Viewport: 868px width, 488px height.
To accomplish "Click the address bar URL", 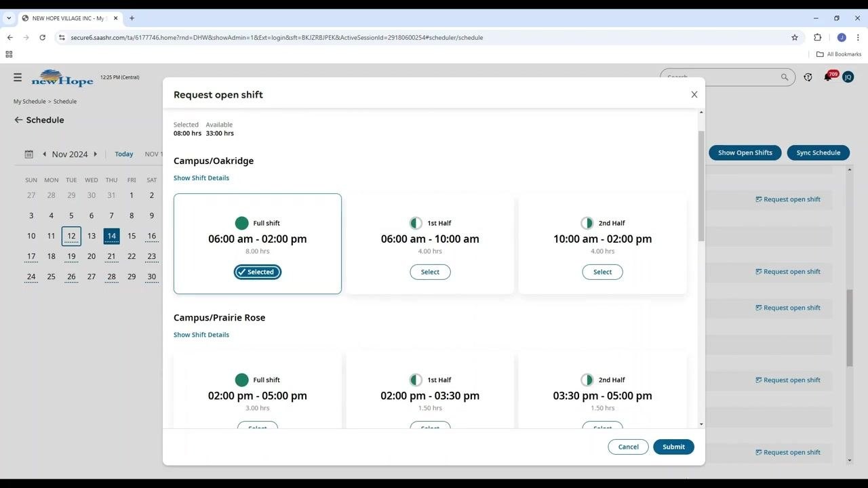I will click(x=277, y=37).
